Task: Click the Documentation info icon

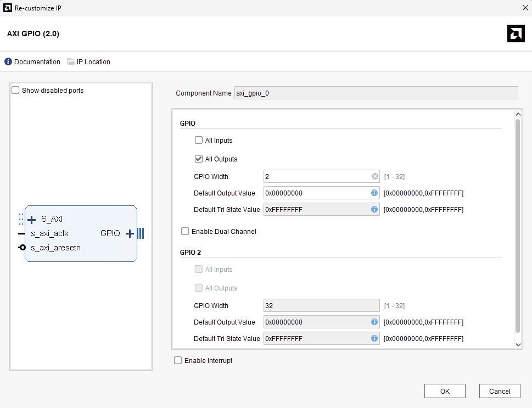Action: (x=8, y=62)
